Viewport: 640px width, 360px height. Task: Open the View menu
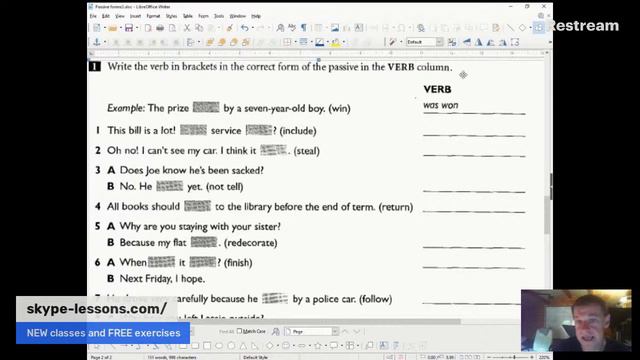[120, 16]
